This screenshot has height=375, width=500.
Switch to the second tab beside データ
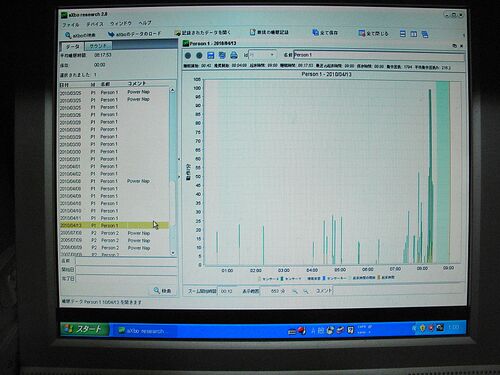click(x=98, y=46)
